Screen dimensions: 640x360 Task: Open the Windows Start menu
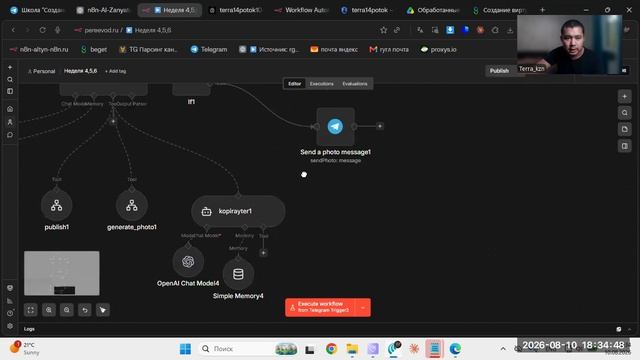(185, 349)
